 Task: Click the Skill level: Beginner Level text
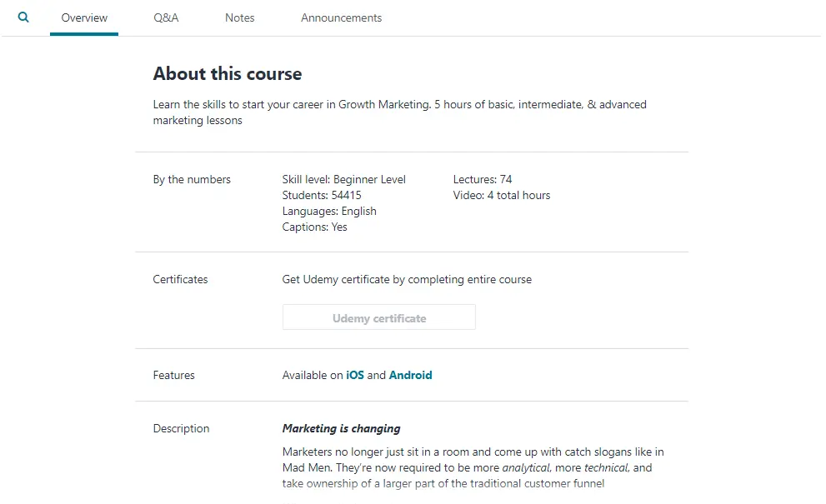343,179
